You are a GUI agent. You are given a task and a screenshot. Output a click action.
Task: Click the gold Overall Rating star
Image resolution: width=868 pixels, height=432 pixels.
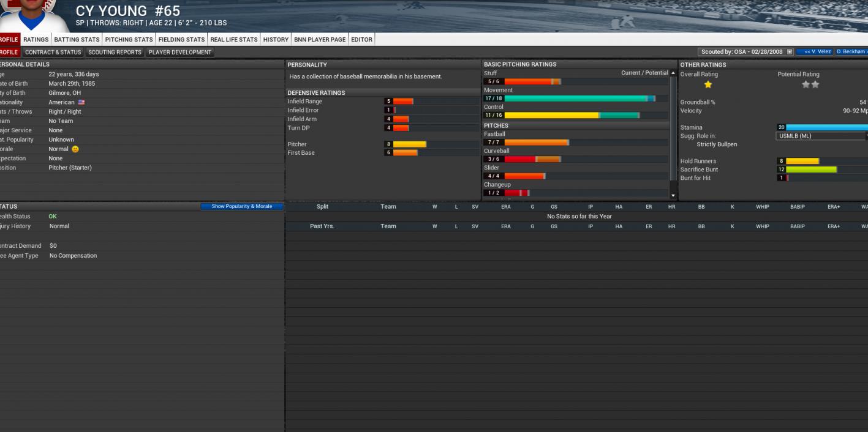pos(708,85)
